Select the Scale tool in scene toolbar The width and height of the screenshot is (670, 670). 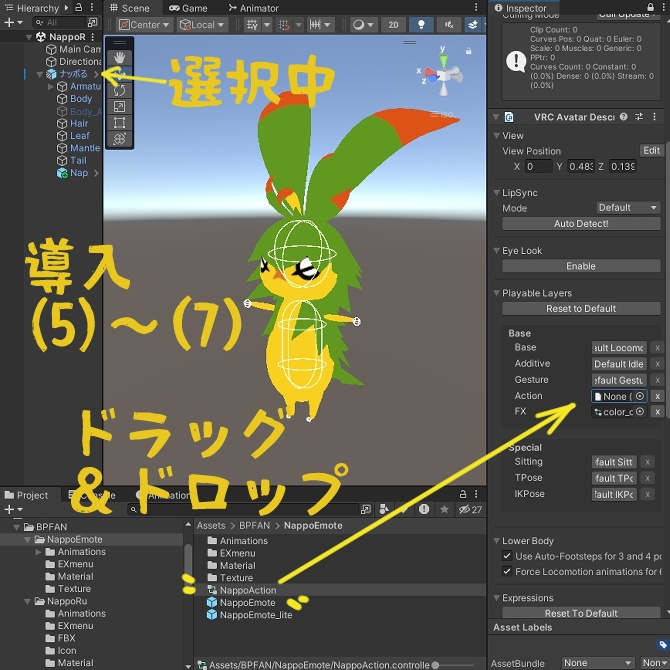point(119,106)
